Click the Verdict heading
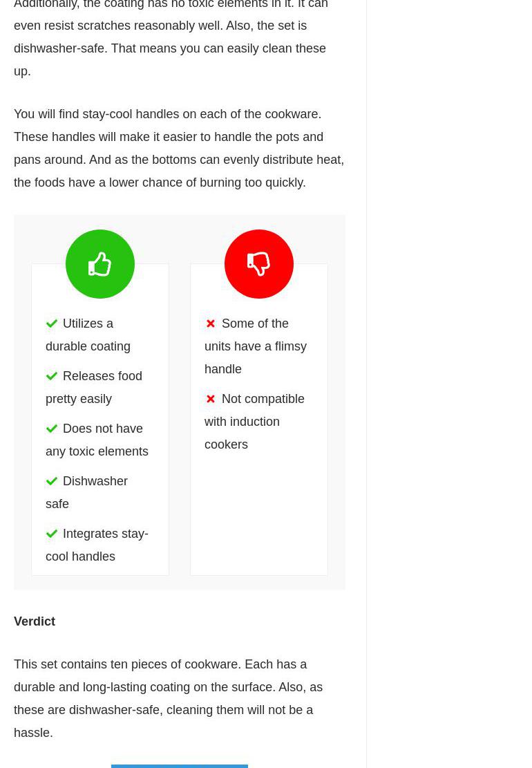 tap(35, 621)
